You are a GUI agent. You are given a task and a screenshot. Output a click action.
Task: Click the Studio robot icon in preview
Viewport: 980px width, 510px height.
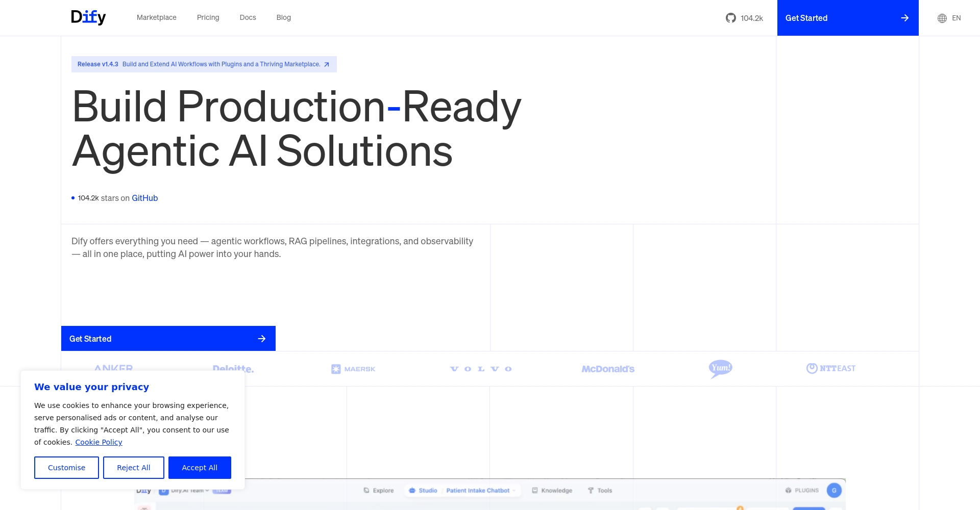(x=412, y=491)
